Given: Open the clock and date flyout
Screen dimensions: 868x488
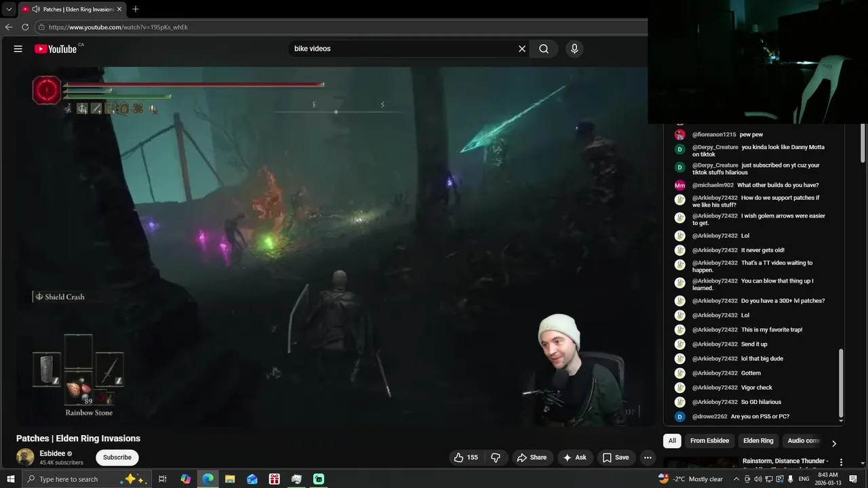Looking at the screenshot, I should pos(827,479).
